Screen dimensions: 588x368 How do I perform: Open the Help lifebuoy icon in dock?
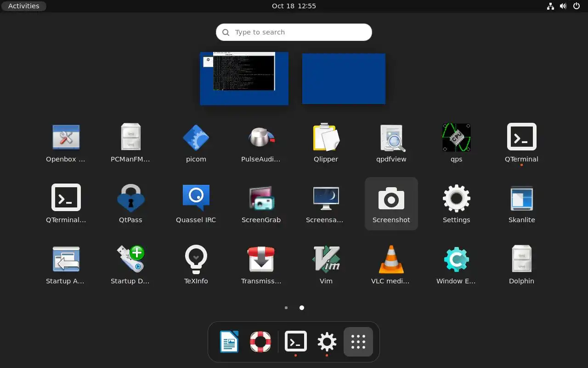coord(260,342)
